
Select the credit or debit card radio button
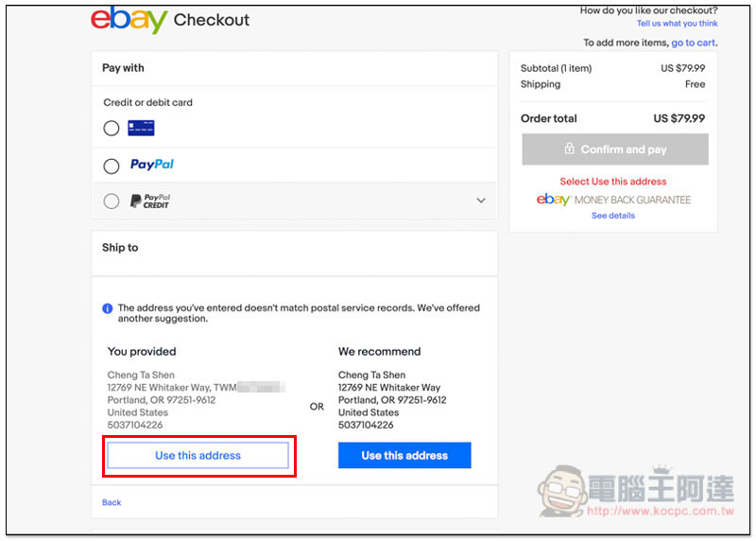click(112, 128)
